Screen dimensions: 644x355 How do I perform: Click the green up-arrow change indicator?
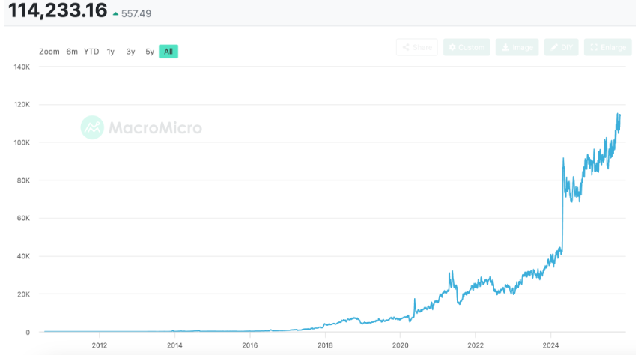coord(115,13)
